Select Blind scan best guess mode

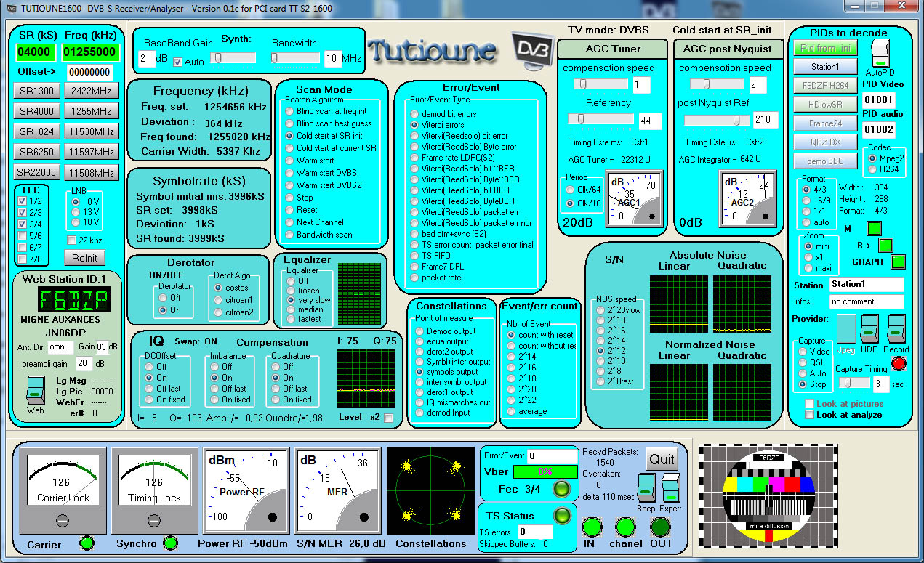pyautogui.click(x=289, y=123)
